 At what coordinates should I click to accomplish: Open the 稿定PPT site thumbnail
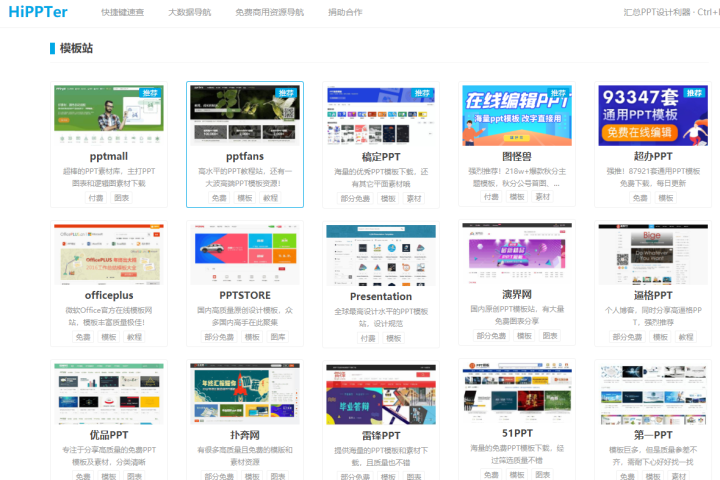pos(381,115)
